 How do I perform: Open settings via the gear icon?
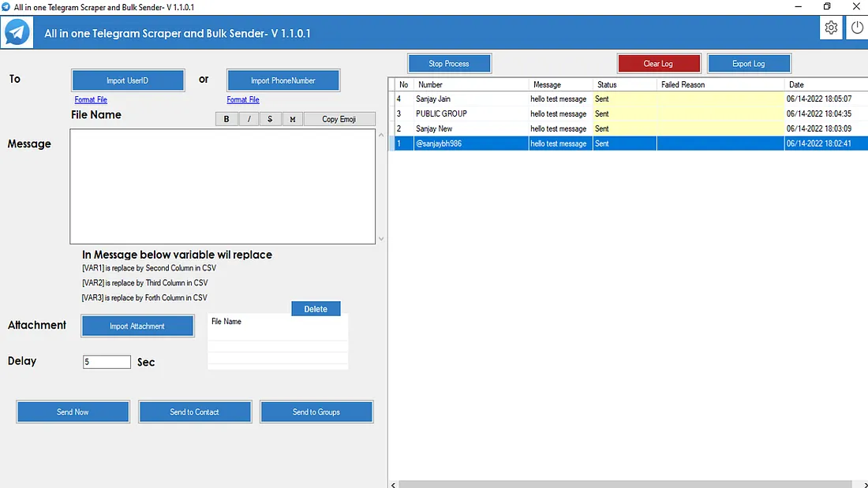click(831, 28)
